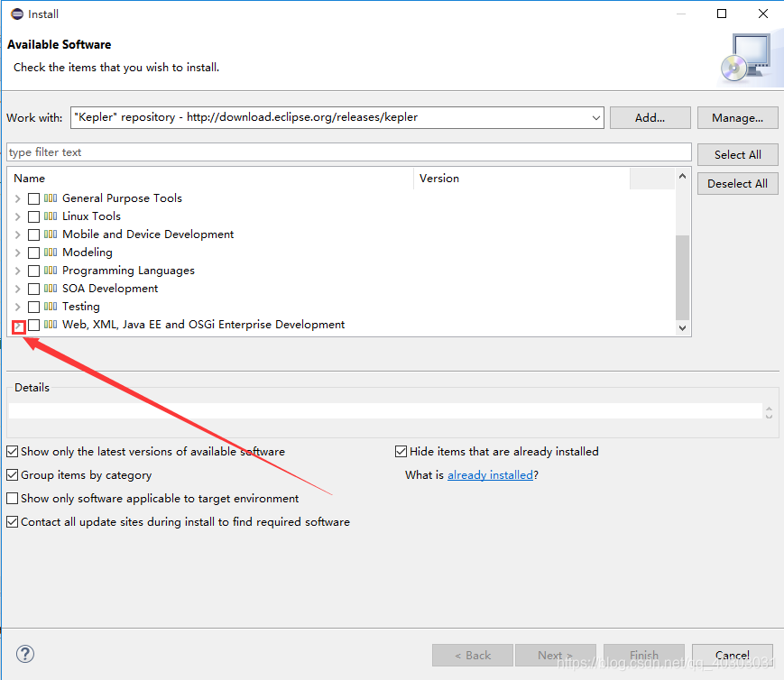Screen dimensions: 784x680
Task: Check the General Purpose Tools checkbox
Action: (33, 198)
